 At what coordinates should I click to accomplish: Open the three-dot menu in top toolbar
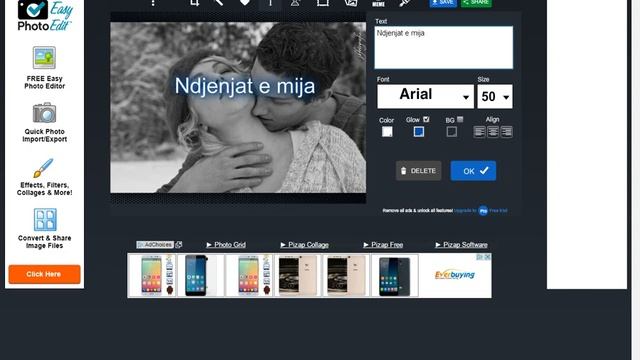coord(153,3)
